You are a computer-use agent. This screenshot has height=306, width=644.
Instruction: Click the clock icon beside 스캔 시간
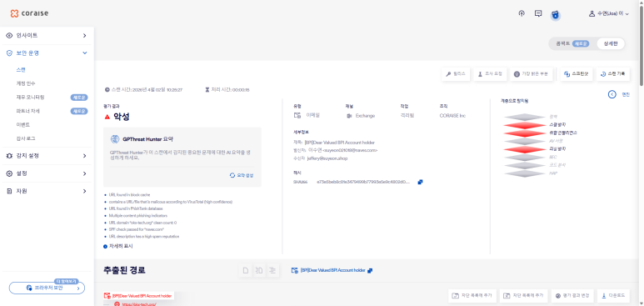tap(107, 90)
